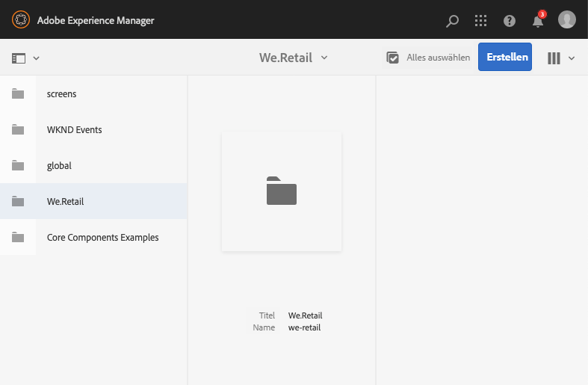Select the screens folder icon
Viewport: 588px width, 385px height.
coord(18,94)
